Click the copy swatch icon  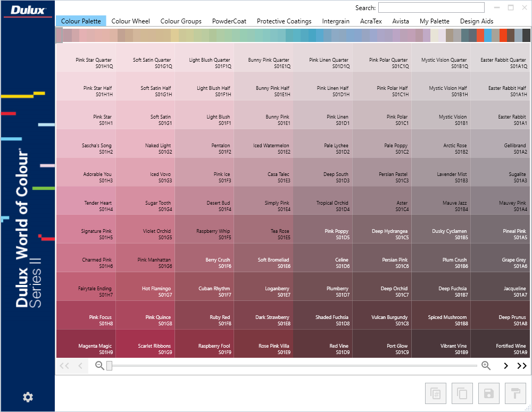[x=462, y=393]
